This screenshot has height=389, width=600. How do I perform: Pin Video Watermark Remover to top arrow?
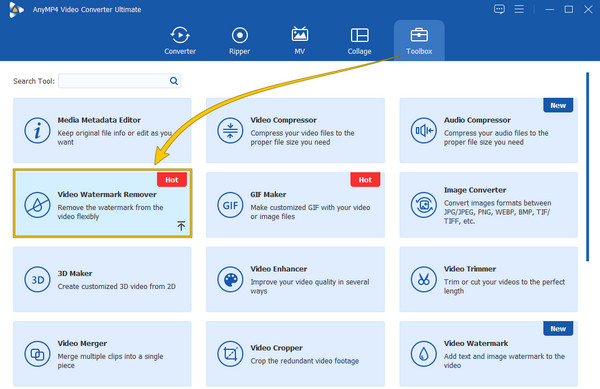click(181, 226)
